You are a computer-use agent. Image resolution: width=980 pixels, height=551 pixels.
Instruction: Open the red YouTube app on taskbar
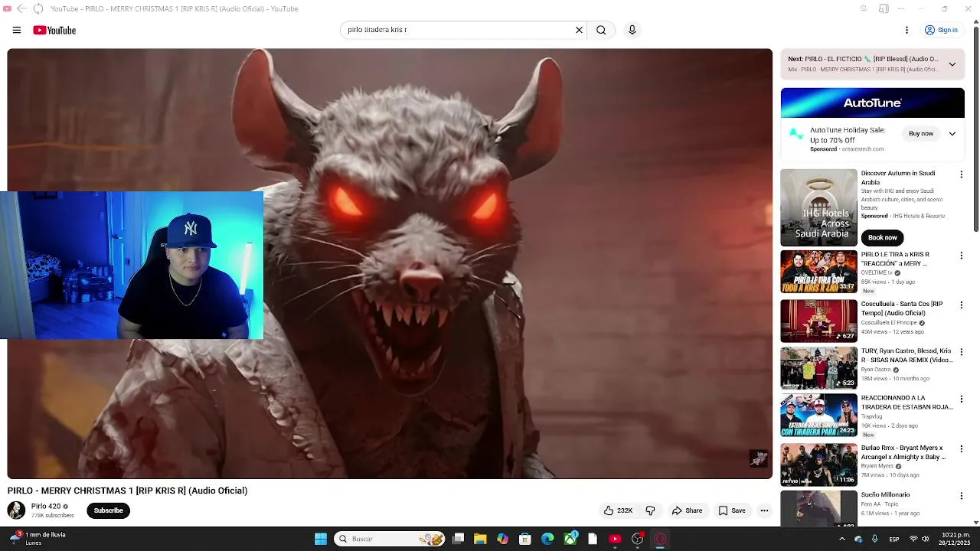[615, 539]
